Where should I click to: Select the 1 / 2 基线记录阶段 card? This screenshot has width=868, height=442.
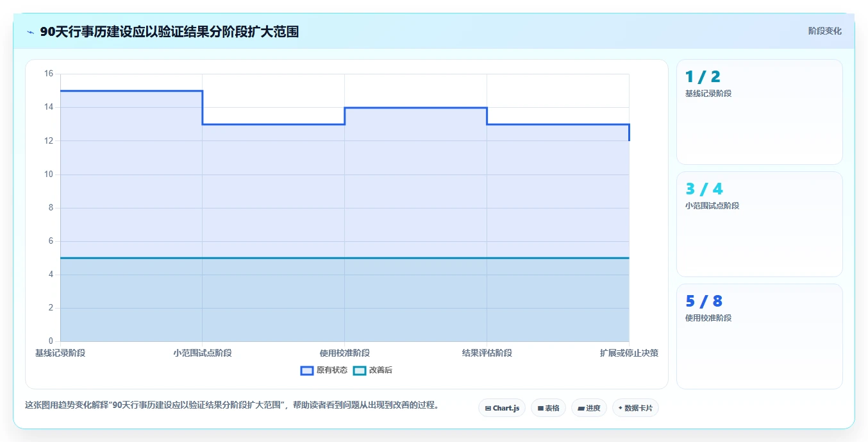pyautogui.click(x=759, y=112)
